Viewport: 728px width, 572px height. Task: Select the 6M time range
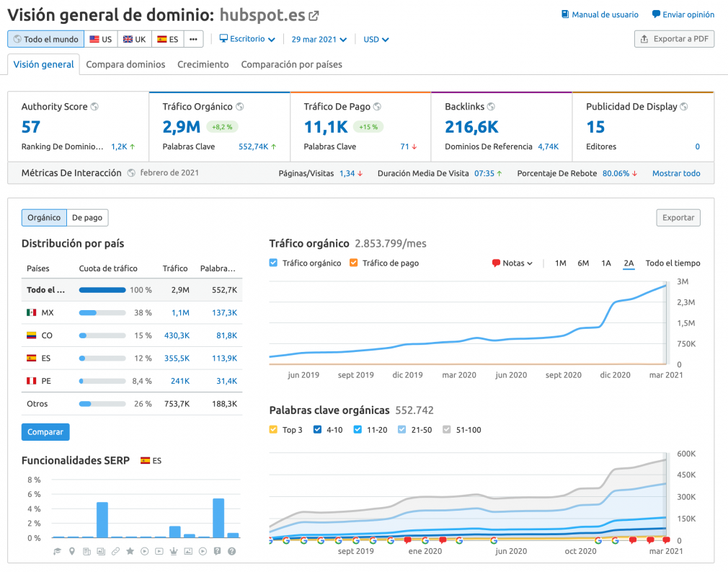click(x=583, y=263)
